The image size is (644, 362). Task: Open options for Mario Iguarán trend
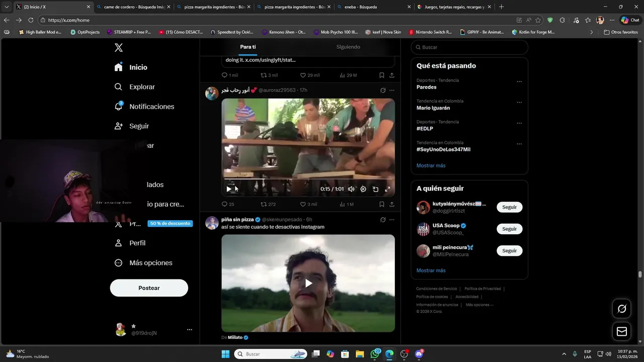(519, 103)
